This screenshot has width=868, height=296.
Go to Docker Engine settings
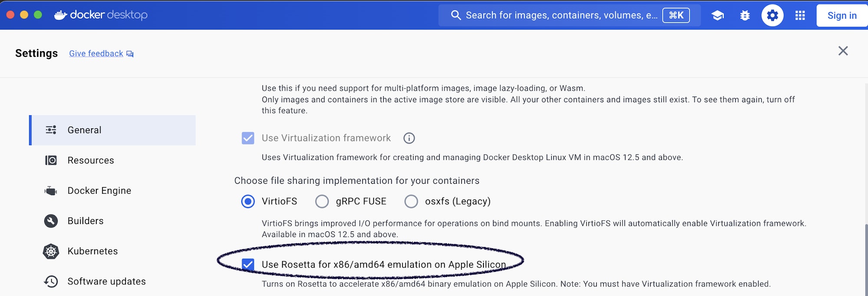112,191
